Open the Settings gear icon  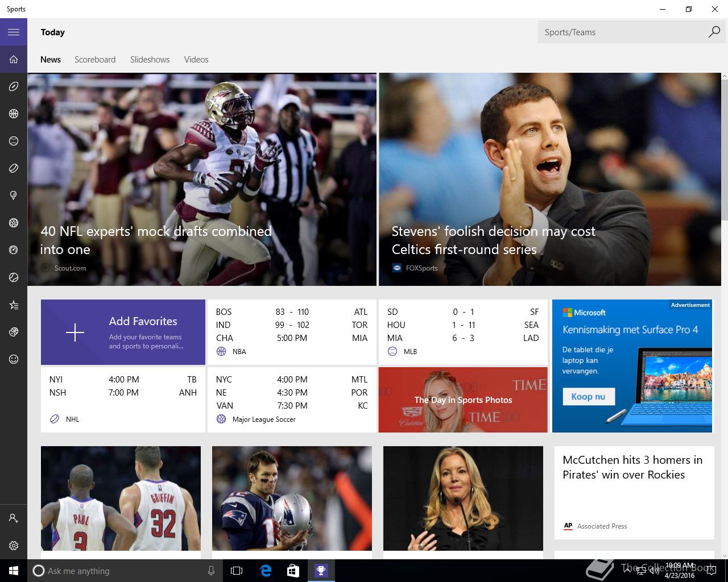click(14, 546)
